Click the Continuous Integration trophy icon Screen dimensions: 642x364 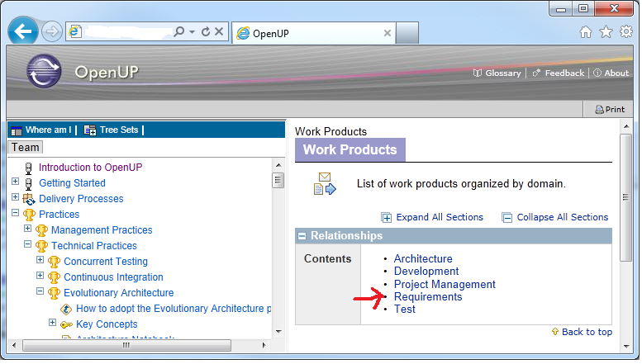click(54, 277)
